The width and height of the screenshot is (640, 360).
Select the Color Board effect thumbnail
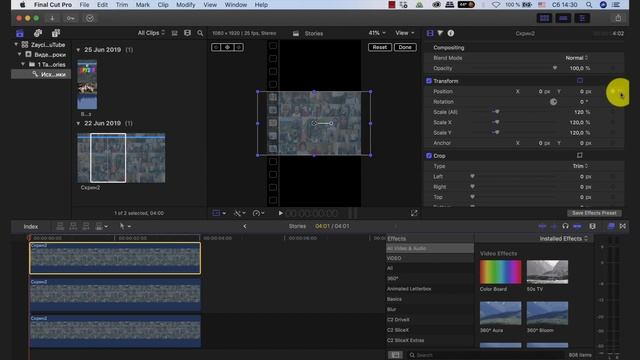pyautogui.click(x=500, y=272)
